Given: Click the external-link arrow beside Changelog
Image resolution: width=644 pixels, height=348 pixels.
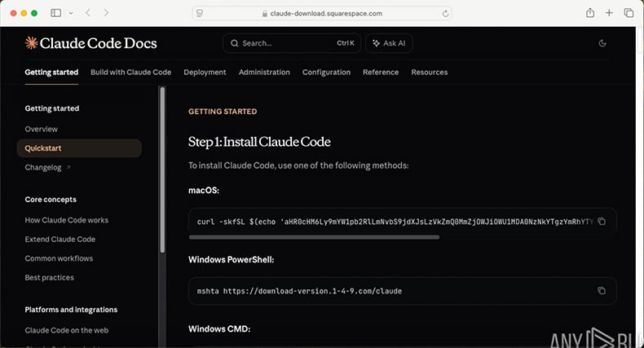Looking at the screenshot, I should point(68,167).
